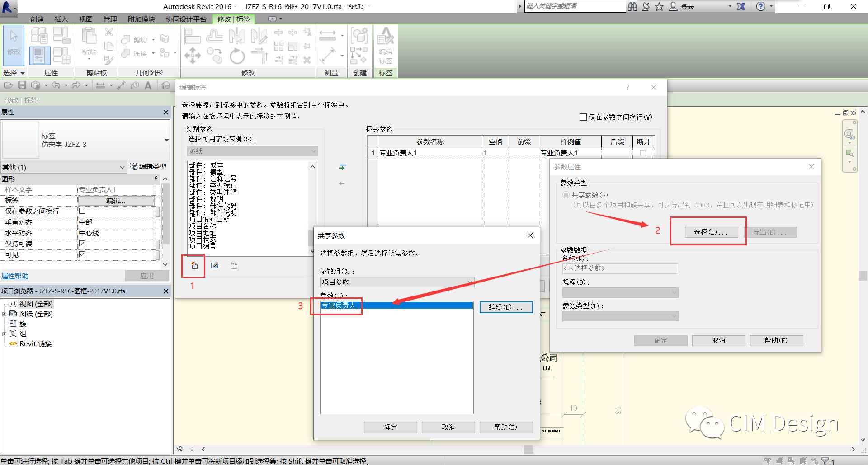Open the 选择可用字段来源 dropdown showing 图纸

[253, 151]
